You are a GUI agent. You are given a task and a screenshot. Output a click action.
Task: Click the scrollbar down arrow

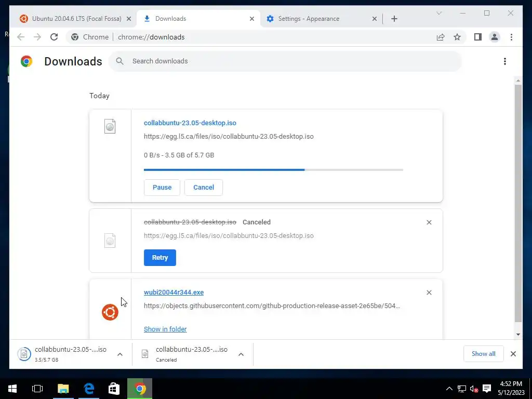(x=518, y=334)
